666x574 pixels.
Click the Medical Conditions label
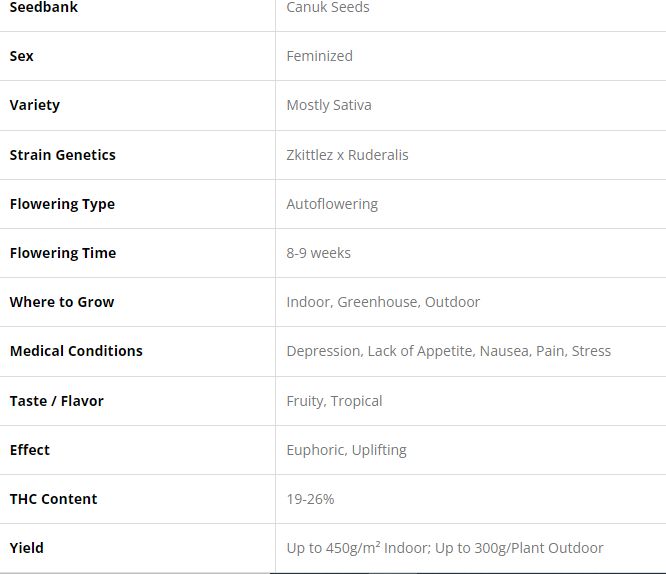click(76, 351)
